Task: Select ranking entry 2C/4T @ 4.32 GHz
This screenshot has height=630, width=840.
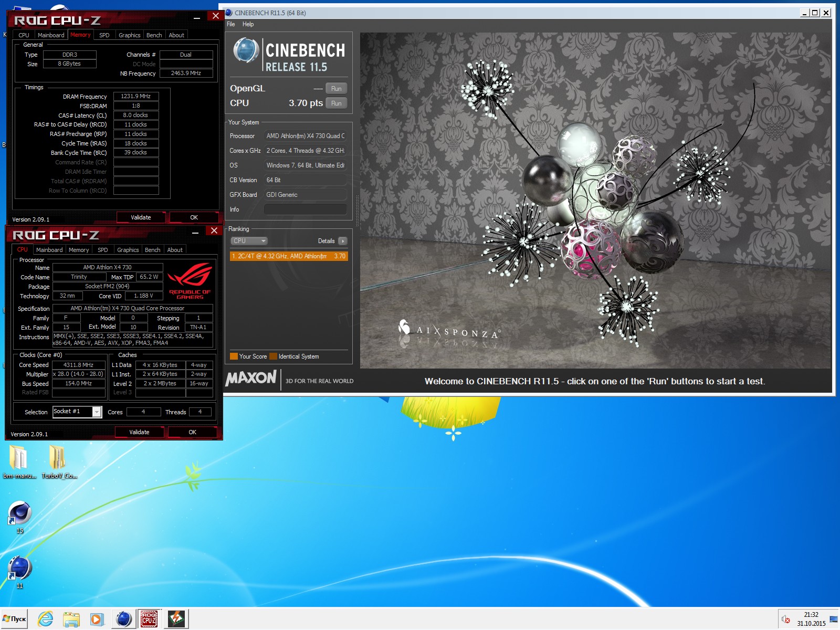Action: [289, 256]
